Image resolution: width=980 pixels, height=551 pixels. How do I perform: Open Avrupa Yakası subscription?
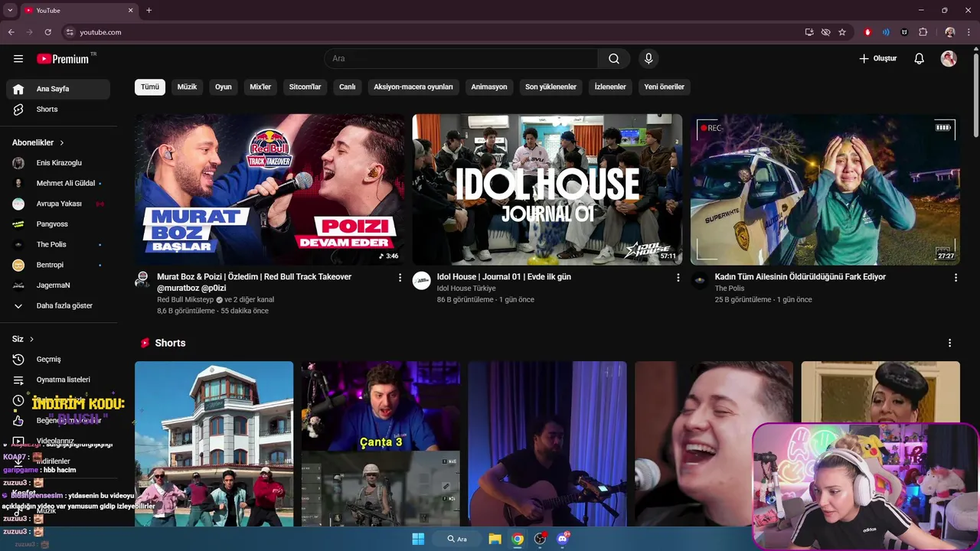point(58,204)
